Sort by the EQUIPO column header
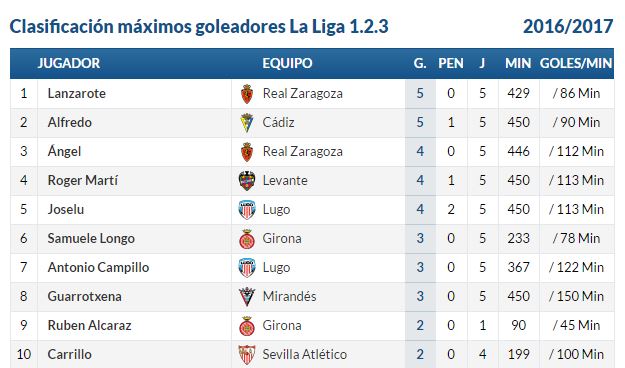The image size is (625, 368). (287, 63)
